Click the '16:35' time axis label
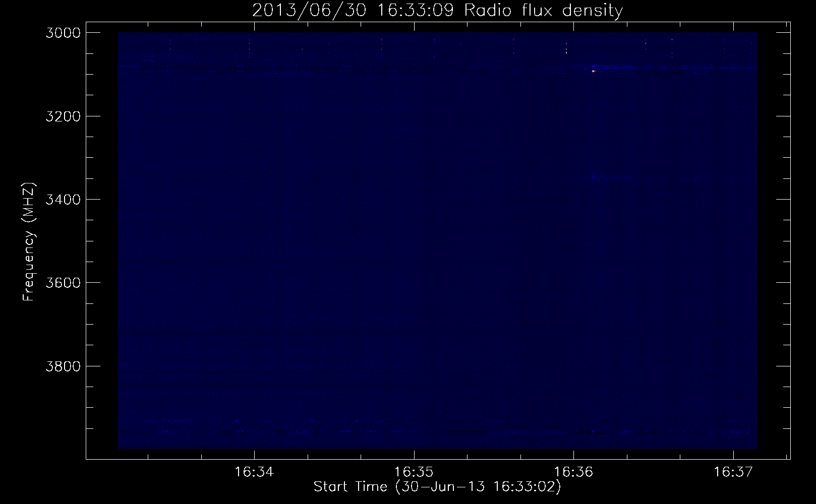 tap(414, 472)
